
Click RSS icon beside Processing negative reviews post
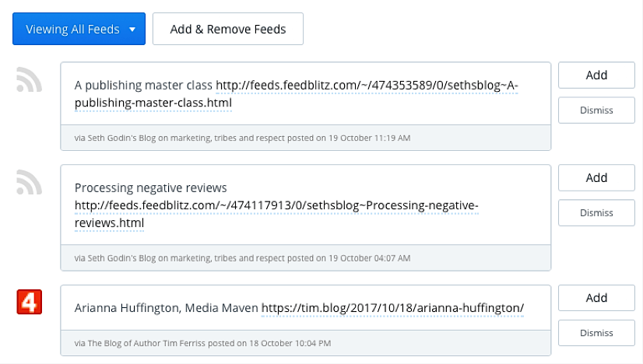tap(29, 182)
